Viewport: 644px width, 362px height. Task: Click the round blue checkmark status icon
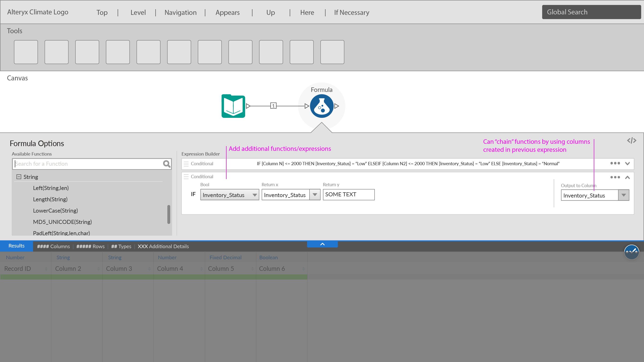[x=631, y=252]
